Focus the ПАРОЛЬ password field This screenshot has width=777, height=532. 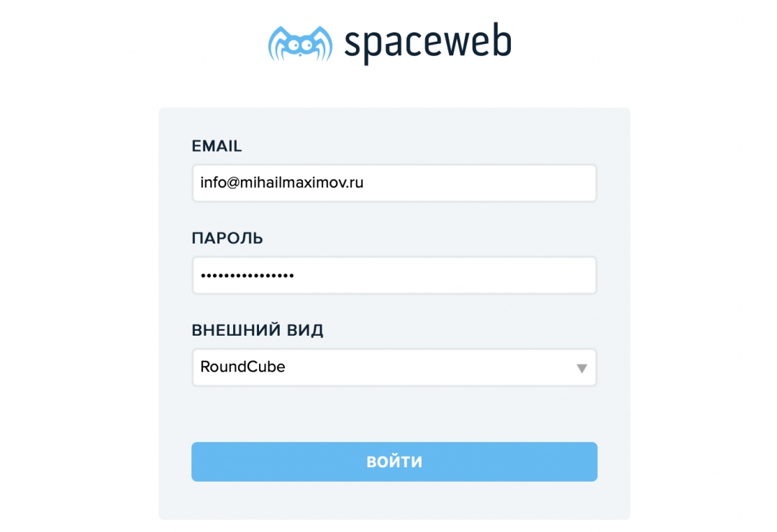394,275
